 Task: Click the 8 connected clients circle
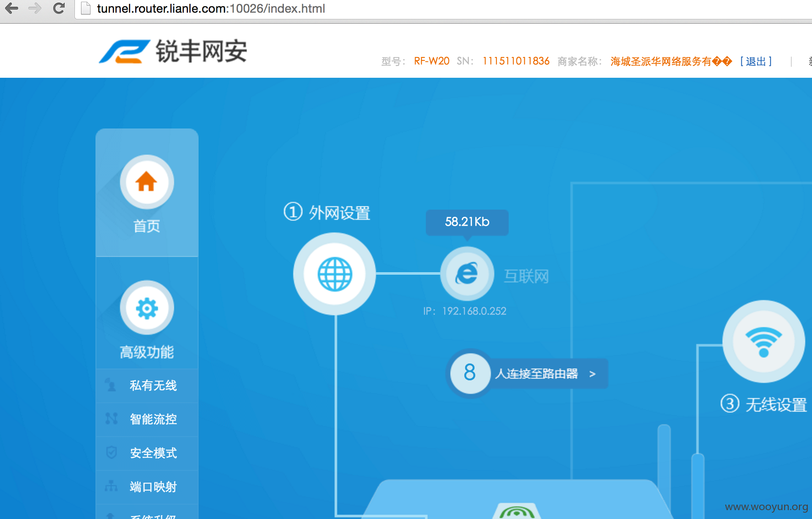(470, 373)
